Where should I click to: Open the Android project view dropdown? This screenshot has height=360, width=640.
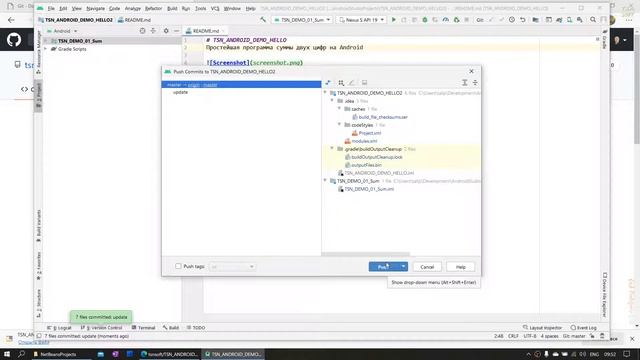[62, 31]
